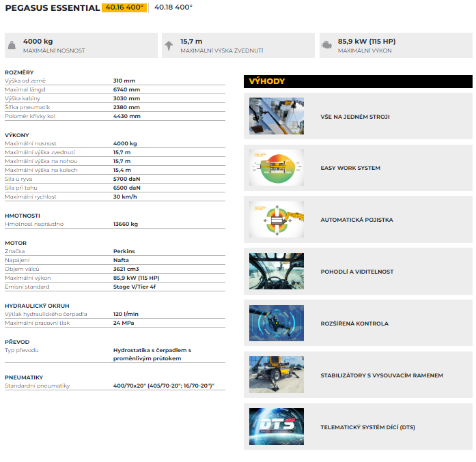Open the Automatická pojistka thumbnail image
The height and width of the screenshot is (462, 476).
(277, 219)
